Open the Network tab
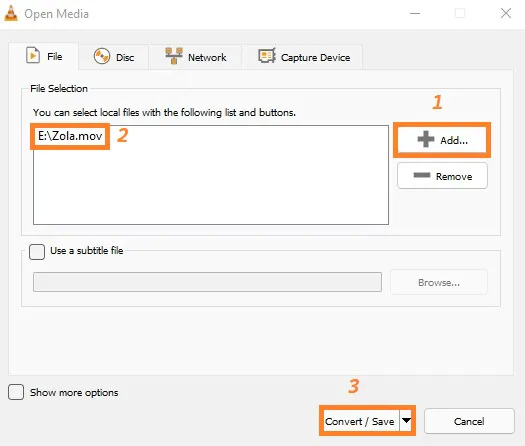This screenshot has height=446, width=525. (195, 57)
